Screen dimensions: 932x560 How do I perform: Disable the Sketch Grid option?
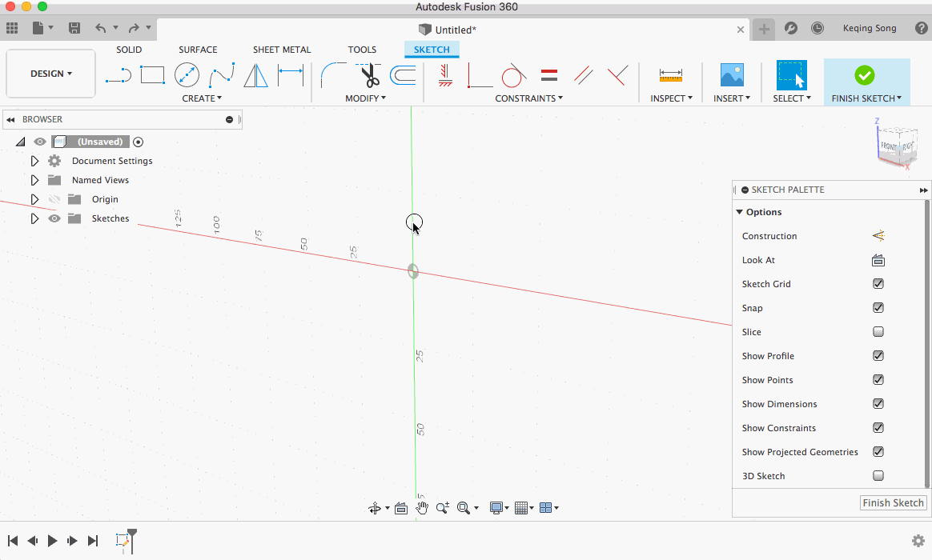[878, 283]
